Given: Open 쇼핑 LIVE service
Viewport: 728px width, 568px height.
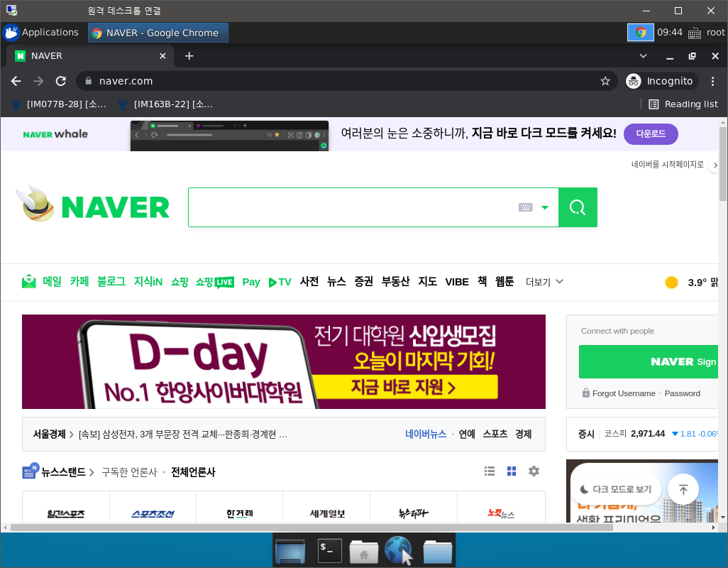Looking at the screenshot, I should 214,282.
